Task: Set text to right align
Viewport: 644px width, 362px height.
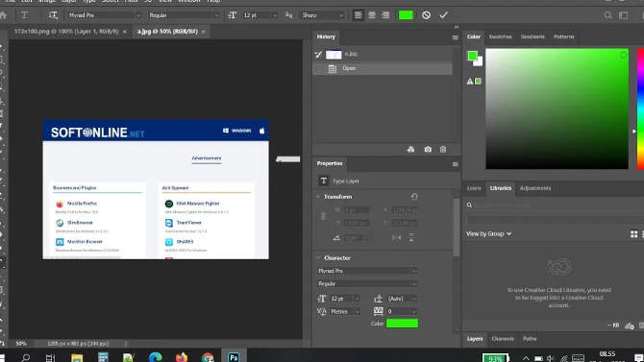Action: coord(385,15)
